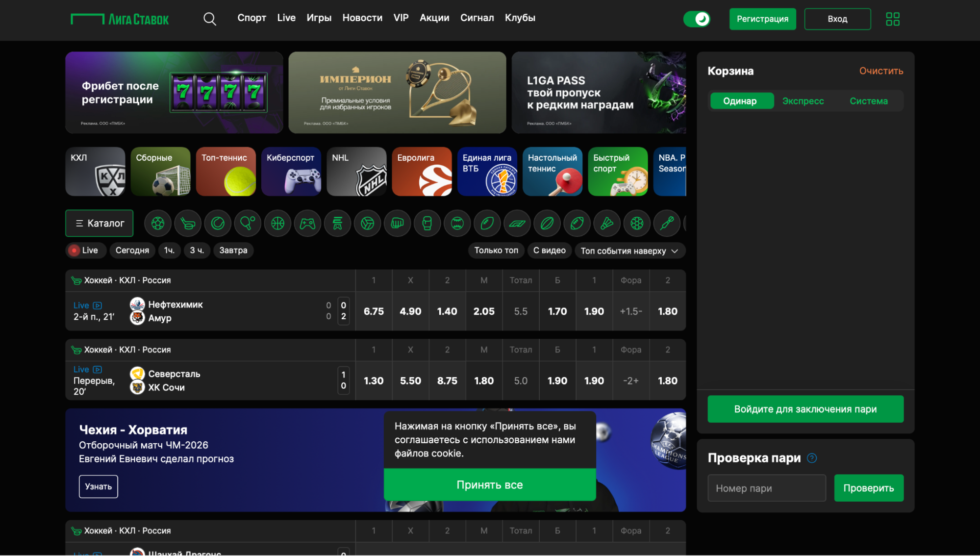This screenshot has height=556, width=980.
Task: Select the esports gamepad icon
Action: coord(307,224)
